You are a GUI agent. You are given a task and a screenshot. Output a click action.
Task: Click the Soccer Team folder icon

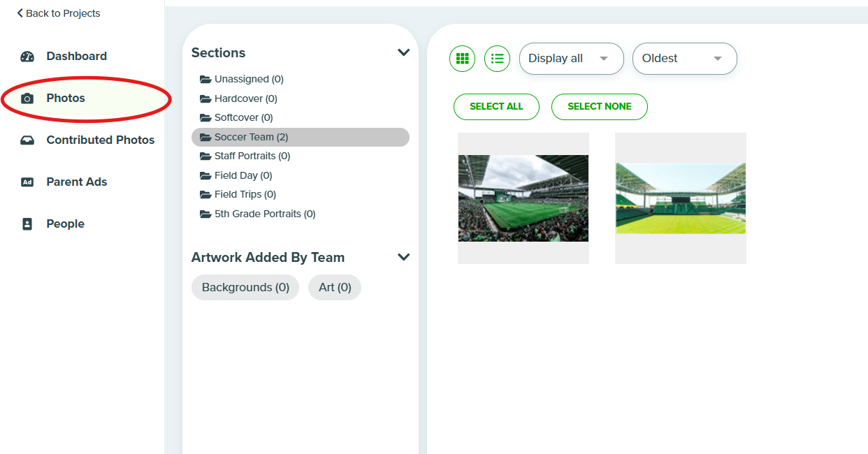(x=205, y=138)
